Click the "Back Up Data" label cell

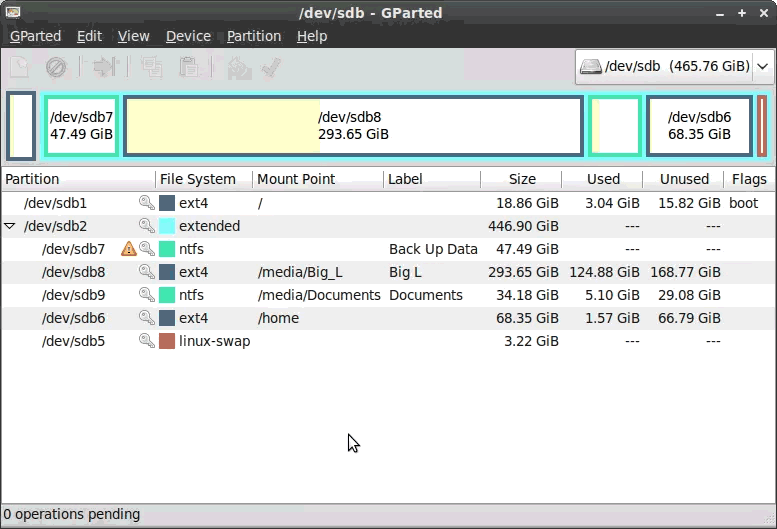[x=433, y=249]
